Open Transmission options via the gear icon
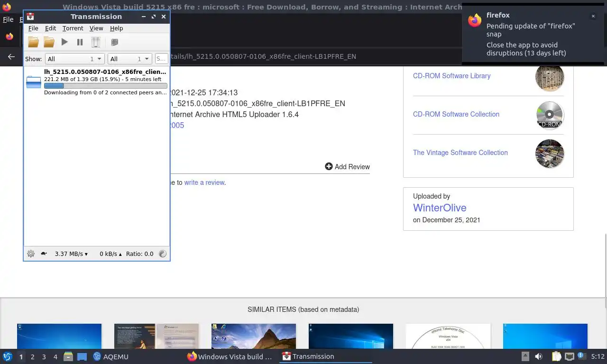Viewport: 607px width, 364px height. [31, 254]
